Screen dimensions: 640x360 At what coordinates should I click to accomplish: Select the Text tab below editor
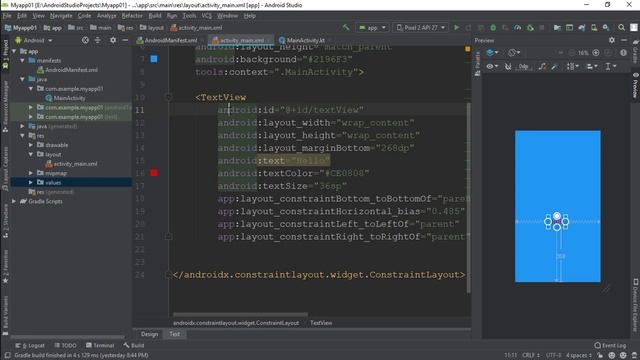click(x=174, y=334)
